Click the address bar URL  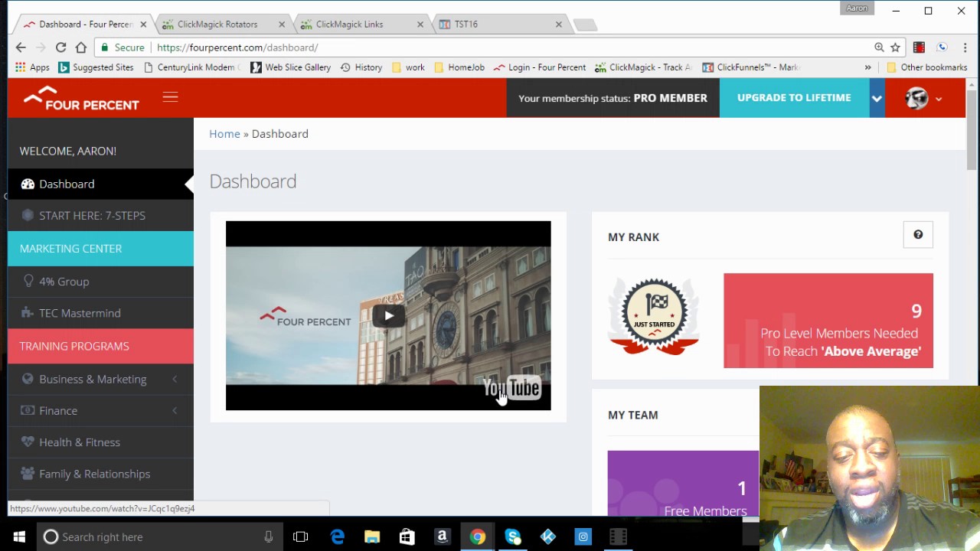[x=237, y=47]
